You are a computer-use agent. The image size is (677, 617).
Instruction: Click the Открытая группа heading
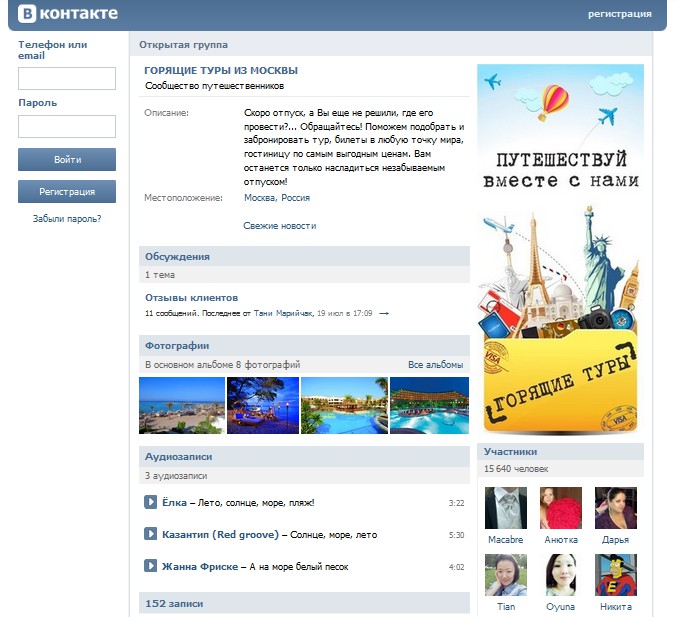point(183,45)
